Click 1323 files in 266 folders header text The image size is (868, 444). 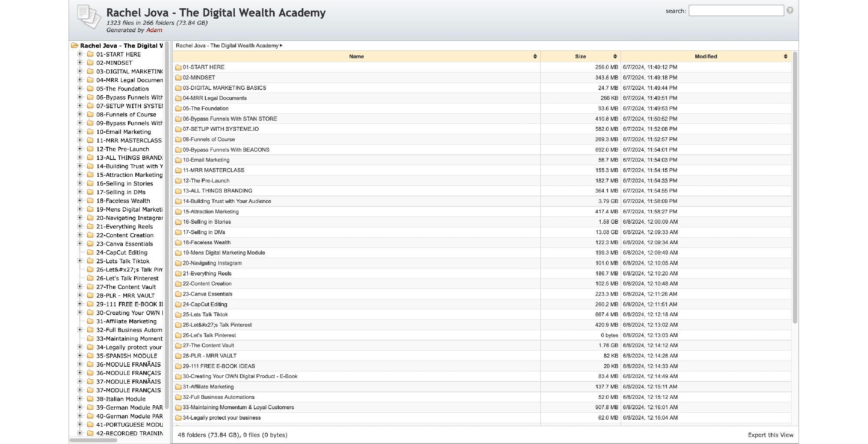click(157, 23)
